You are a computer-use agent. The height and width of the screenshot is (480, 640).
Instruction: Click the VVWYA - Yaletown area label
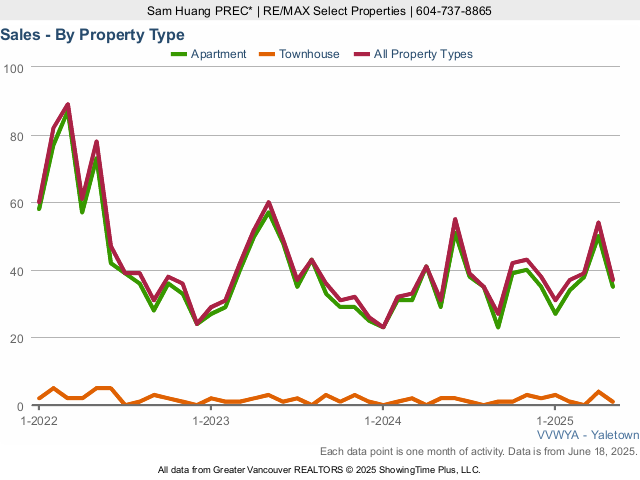pos(588,435)
